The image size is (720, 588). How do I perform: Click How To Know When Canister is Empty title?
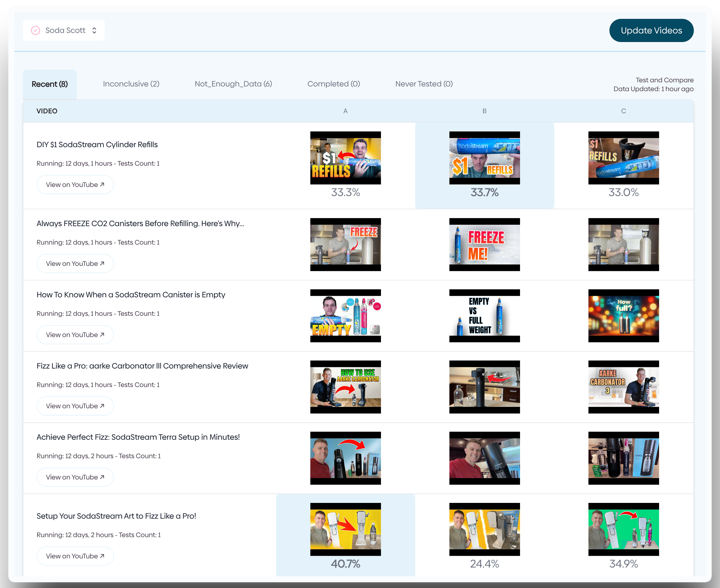point(131,295)
